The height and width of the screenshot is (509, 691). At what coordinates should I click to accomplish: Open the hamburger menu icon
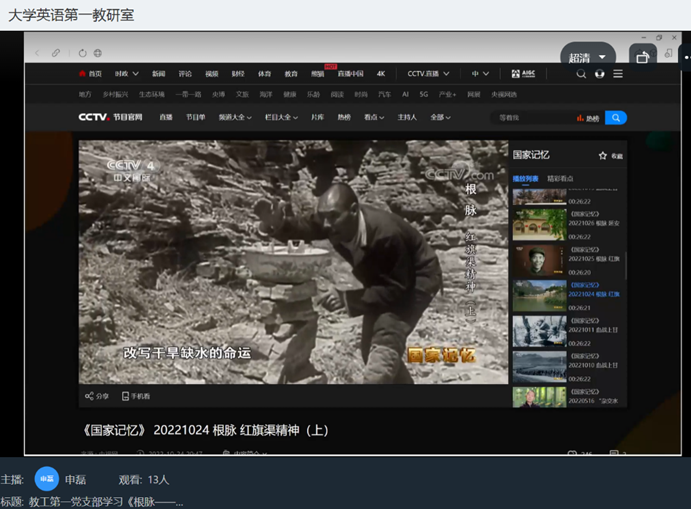click(618, 73)
